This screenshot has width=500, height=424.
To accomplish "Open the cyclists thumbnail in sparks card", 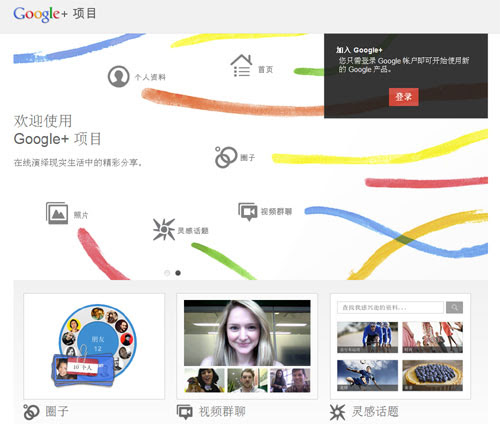I will click(x=367, y=337).
